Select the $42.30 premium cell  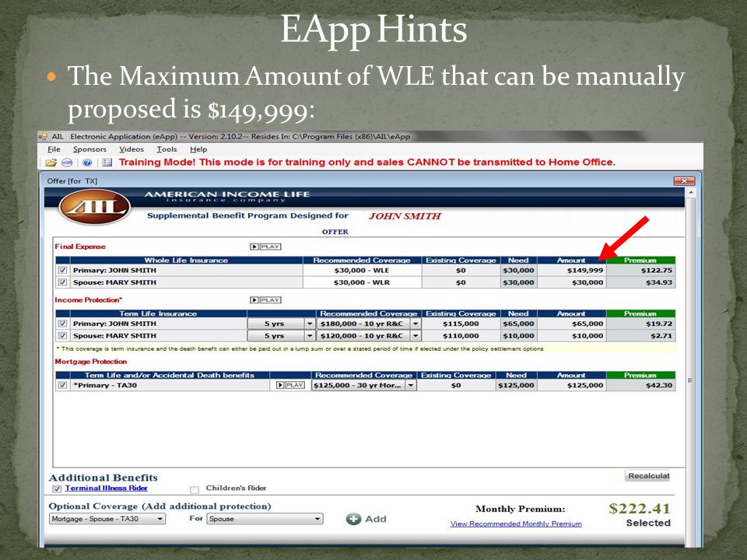pos(640,385)
